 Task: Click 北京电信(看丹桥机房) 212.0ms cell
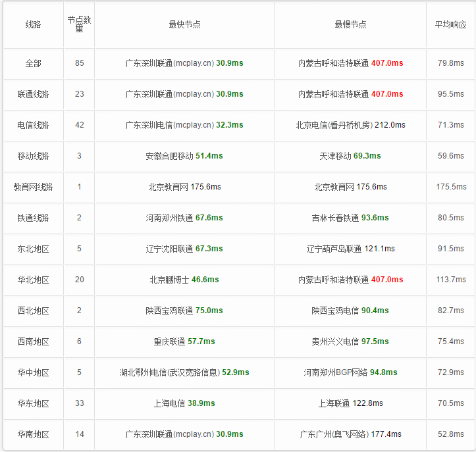click(x=350, y=125)
